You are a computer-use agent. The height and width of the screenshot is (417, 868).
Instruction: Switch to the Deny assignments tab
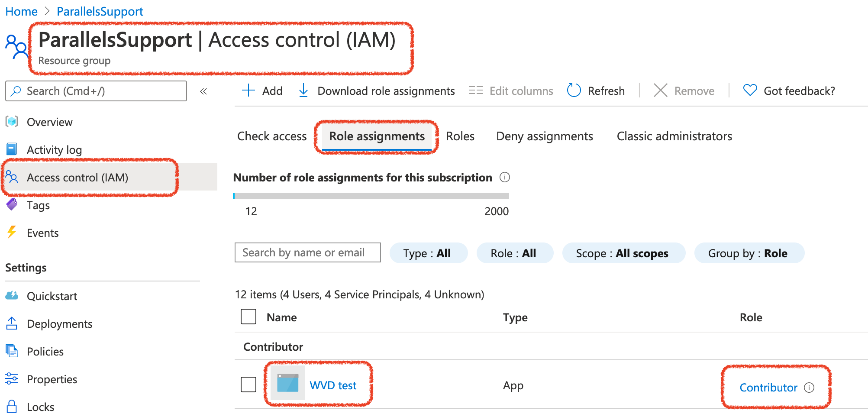[544, 136]
